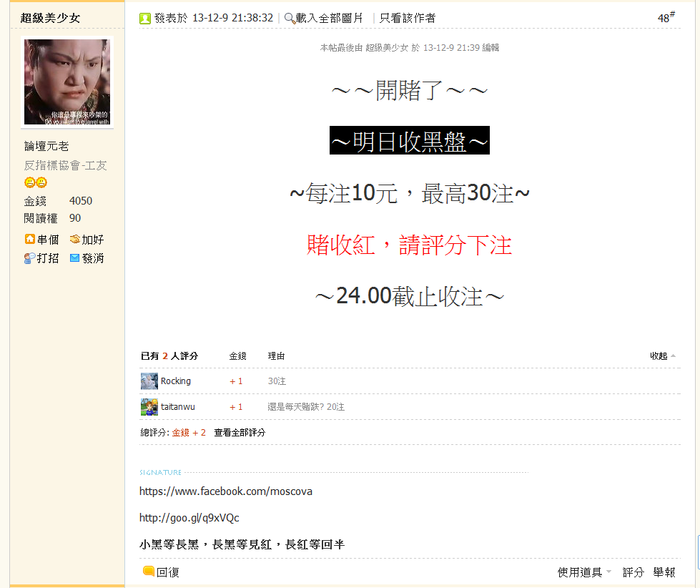Image resolution: width=700 pixels, height=588 pixels.
Task: Send a greeting via 打招
Action: tap(48, 258)
